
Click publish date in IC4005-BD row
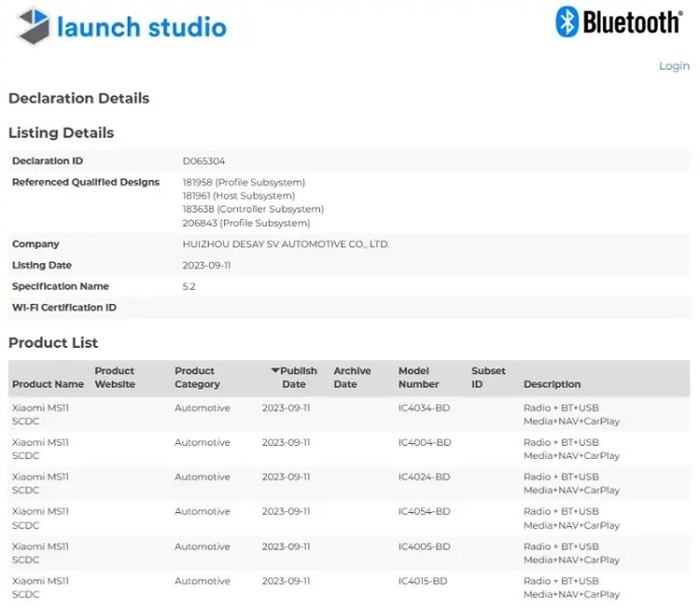pos(286,547)
